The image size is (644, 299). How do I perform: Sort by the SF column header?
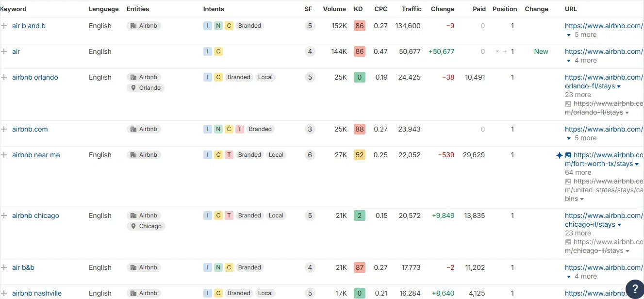[x=309, y=9]
